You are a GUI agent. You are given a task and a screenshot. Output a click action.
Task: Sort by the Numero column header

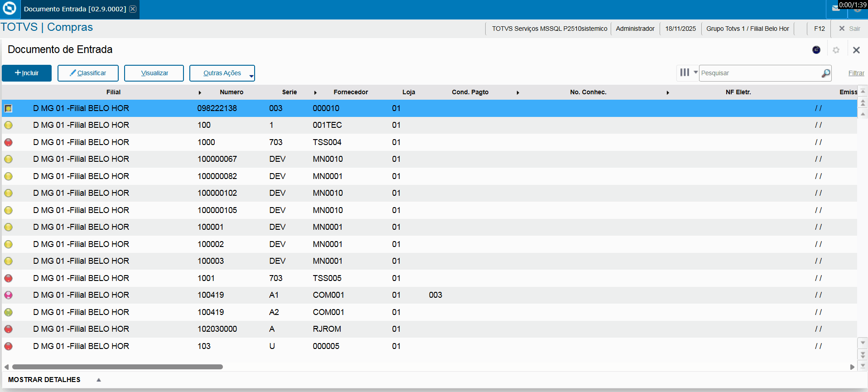[x=231, y=92]
